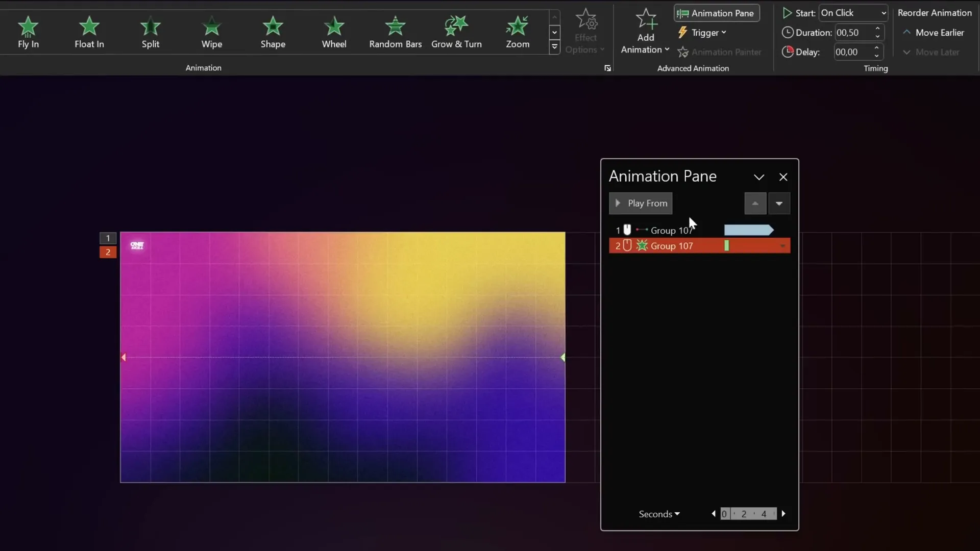The width and height of the screenshot is (980, 551).
Task: Decrease the Delay value
Action: pyautogui.click(x=876, y=56)
